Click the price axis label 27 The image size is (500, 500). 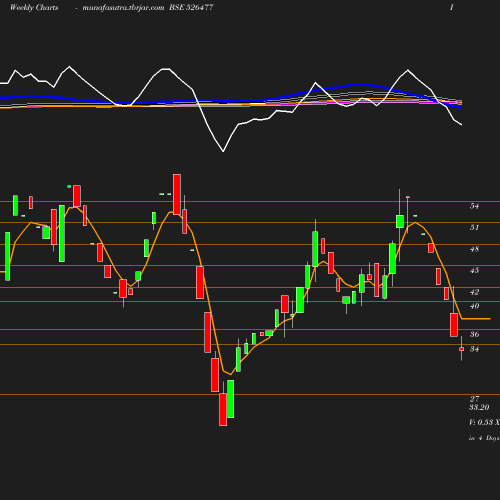point(474,399)
